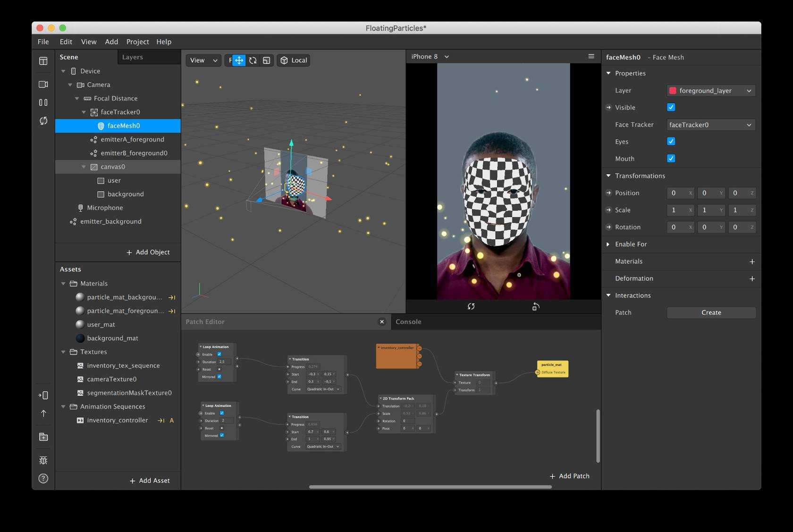Expand the Enable For section
793x532 pixels.
[608, 244]
